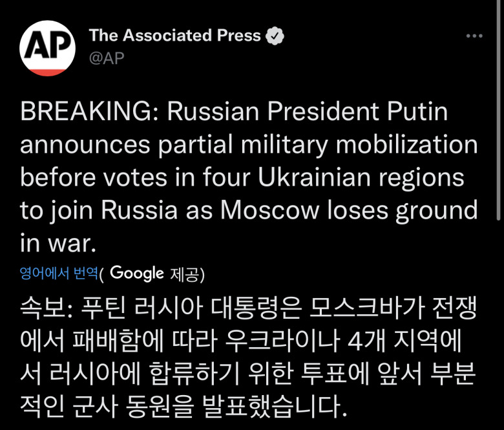
Task: Click the 제공 text after Google
Action: pyautogui.click(x=187, y=274)
